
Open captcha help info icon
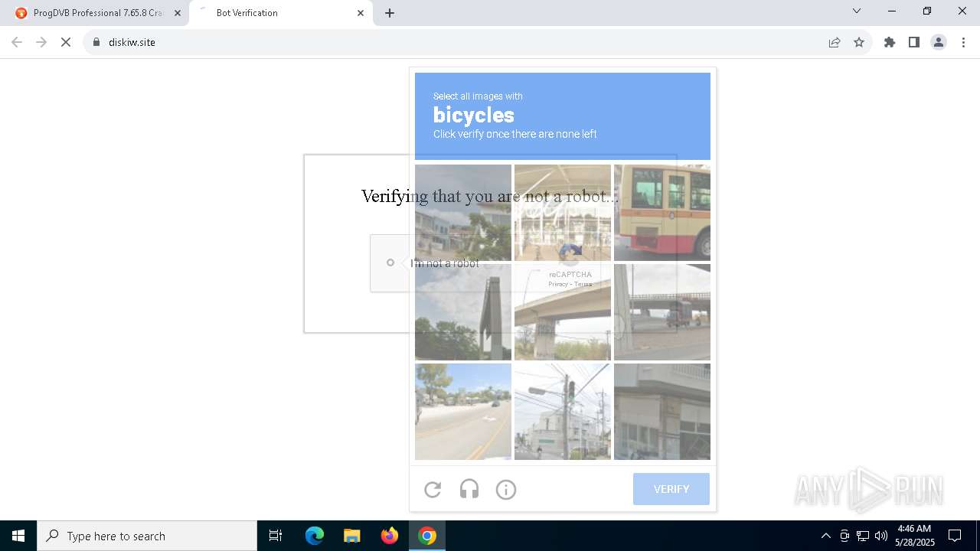coord(506,490)
